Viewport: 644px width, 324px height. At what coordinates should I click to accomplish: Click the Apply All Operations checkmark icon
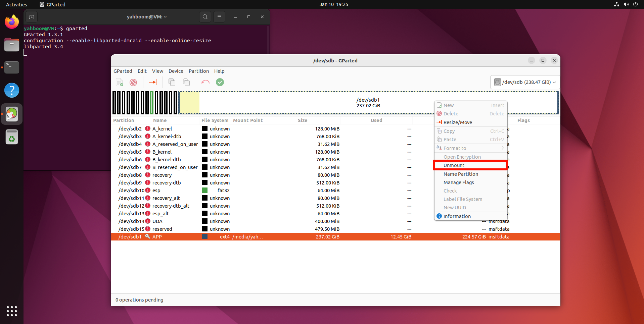(220, 82)
